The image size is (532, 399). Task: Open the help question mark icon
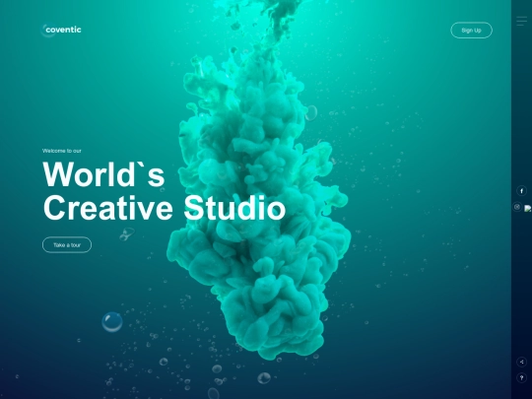tap(521, 377)
